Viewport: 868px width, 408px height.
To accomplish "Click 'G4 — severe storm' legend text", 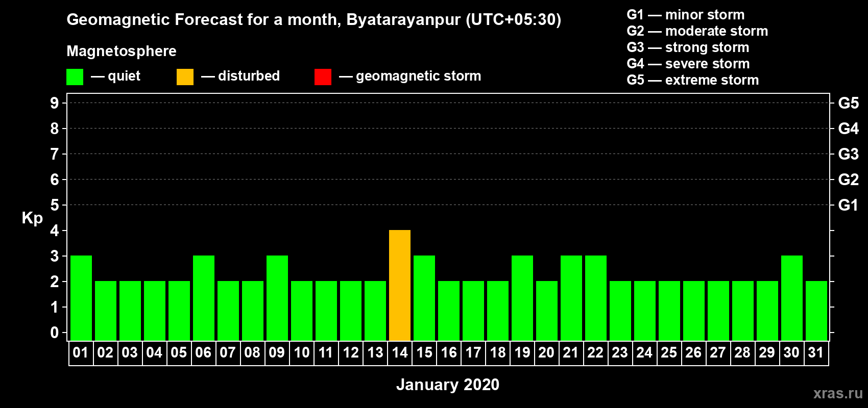I will (688, 64).
